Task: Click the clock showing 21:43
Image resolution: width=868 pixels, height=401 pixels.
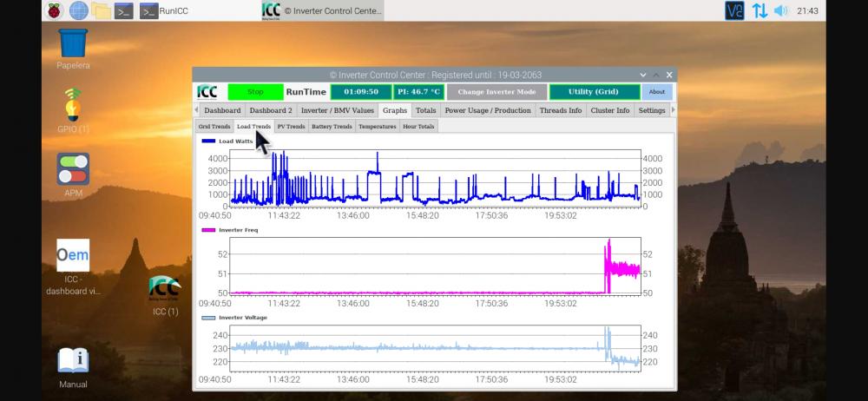Action: click(807, 10)
